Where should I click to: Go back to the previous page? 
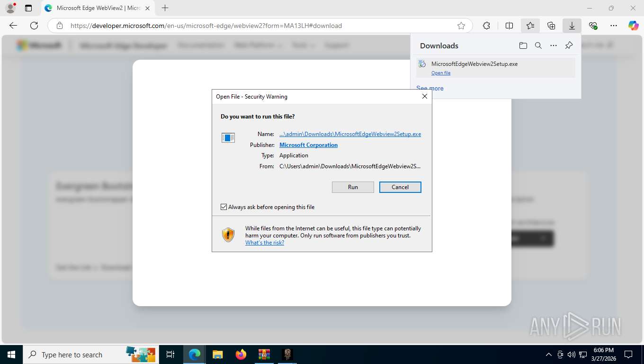pos(13,26)
